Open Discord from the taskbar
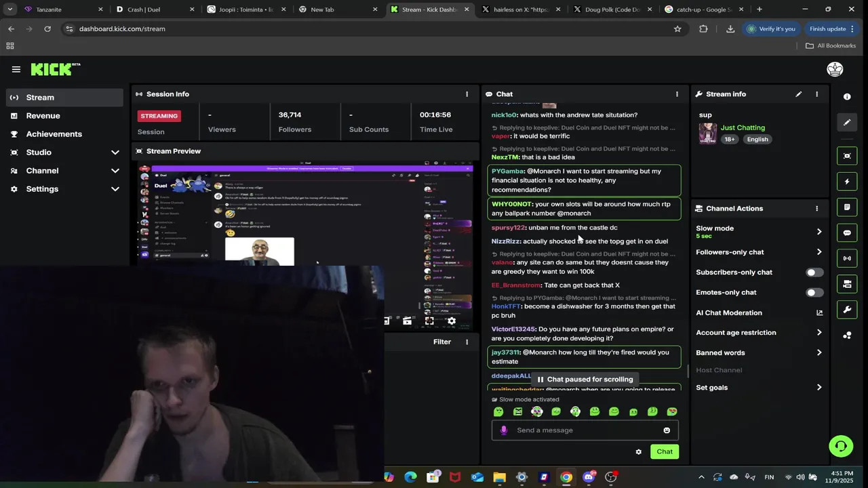The height and width of the screenshot is (488, 868). 588,477
